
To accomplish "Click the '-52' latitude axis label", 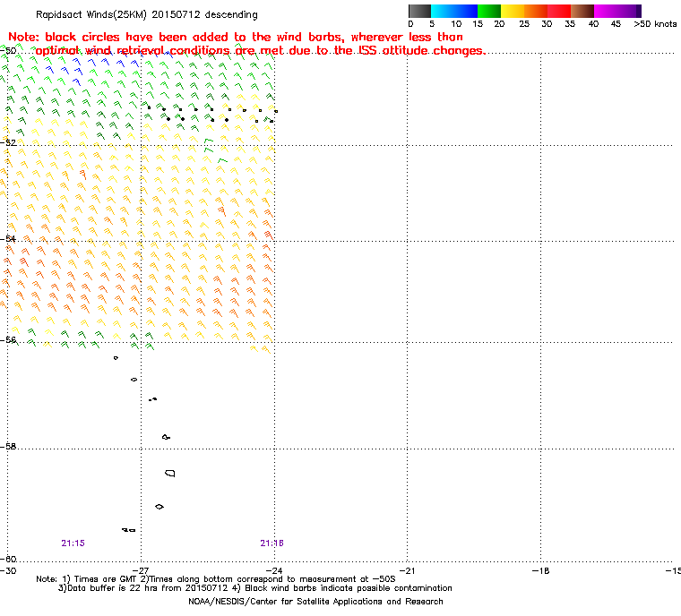I will pos(9,142).
